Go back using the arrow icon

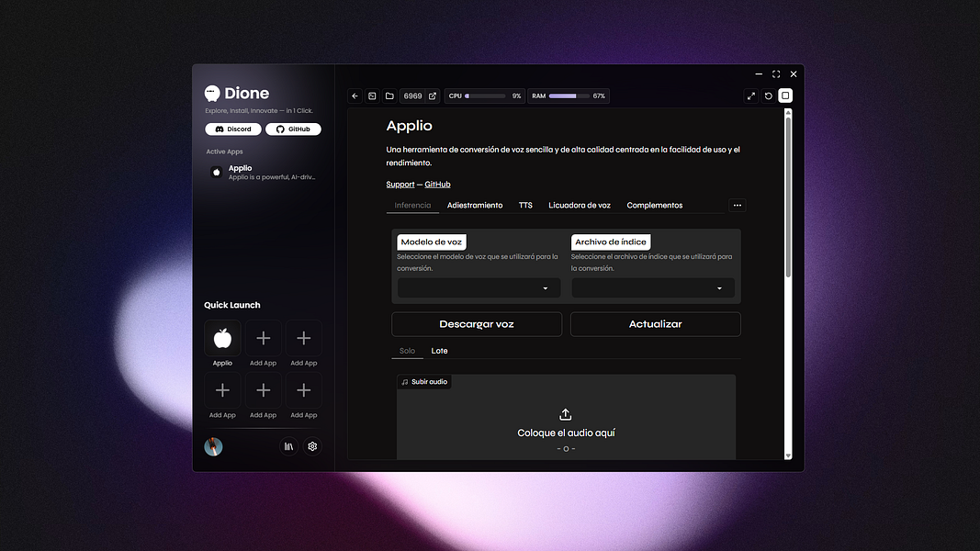(355, 96)
